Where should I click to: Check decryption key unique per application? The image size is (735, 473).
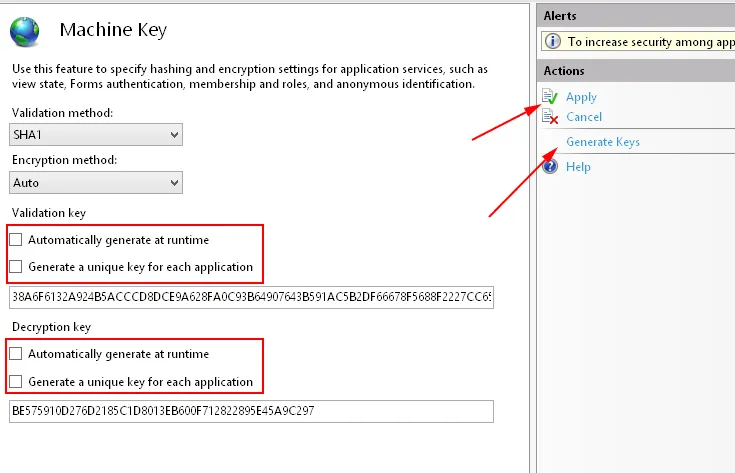16,382
